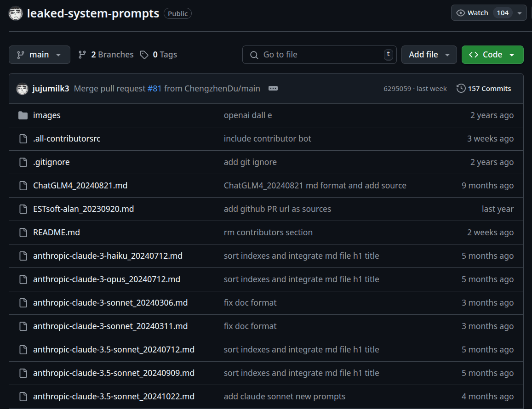This screenshot has height=409, width=532.
Task: Click file icon beside anthropic-claude-3.5-sonnet_20240909.md
Action: (x=23, y=373)
